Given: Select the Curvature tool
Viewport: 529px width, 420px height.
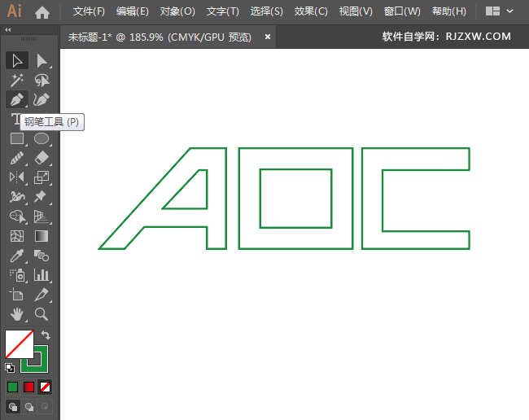Looking at the screenshot, I should click(42, 99).
